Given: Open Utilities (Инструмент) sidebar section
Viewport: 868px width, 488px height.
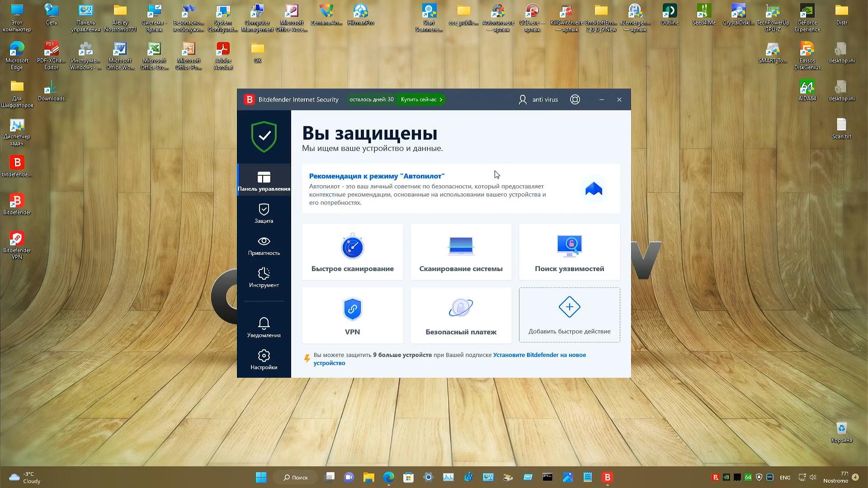Looking at the screenshot, I should 264,277.
